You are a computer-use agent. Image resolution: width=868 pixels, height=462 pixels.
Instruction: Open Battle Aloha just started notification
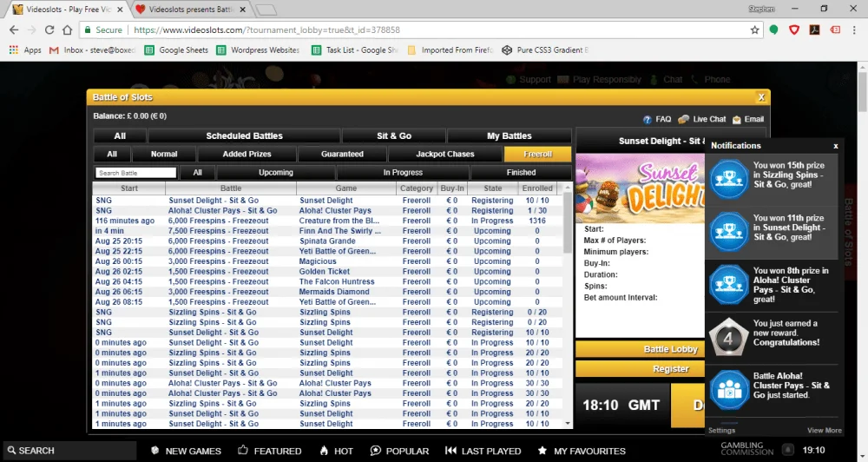click(x=772, y=390)
